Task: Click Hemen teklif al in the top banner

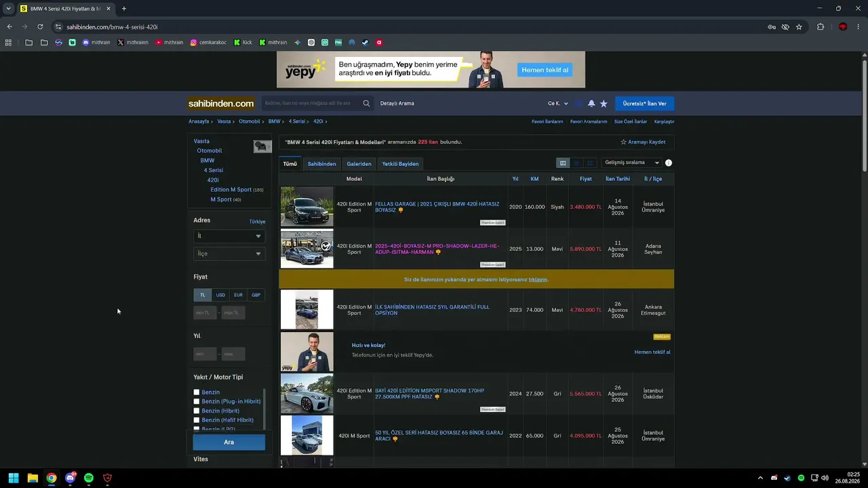Action: point(545,70)
